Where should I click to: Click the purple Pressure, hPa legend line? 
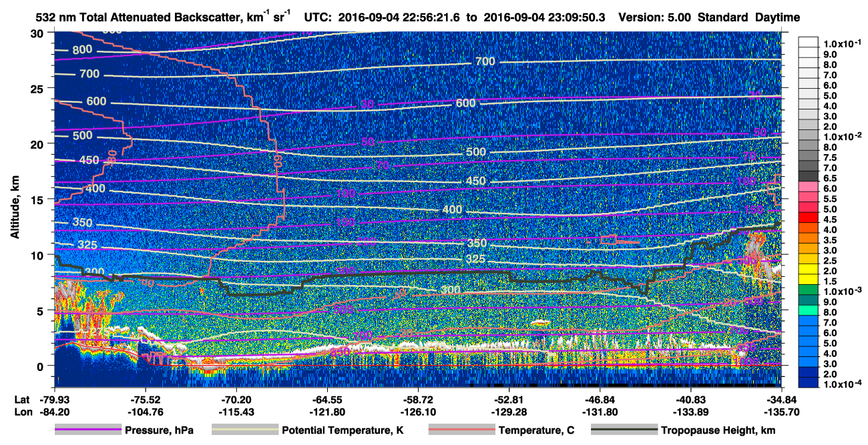[88, 431]
